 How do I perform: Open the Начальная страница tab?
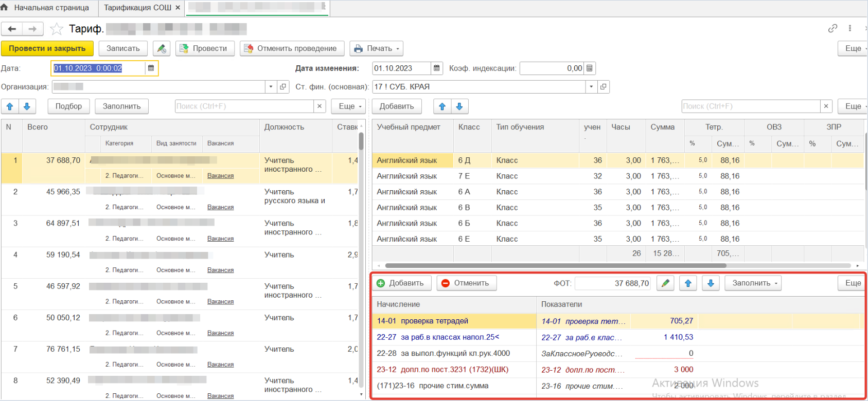(x=51, y=8)
